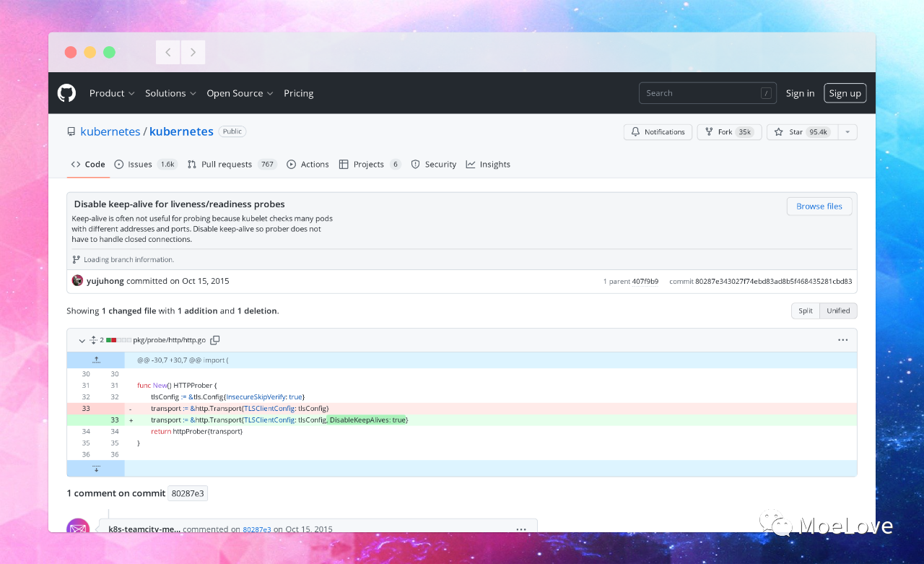This screenshot has height=564, width=924.
Task: Click the GitHub Octocat logo
Action: tap(66, 93)
